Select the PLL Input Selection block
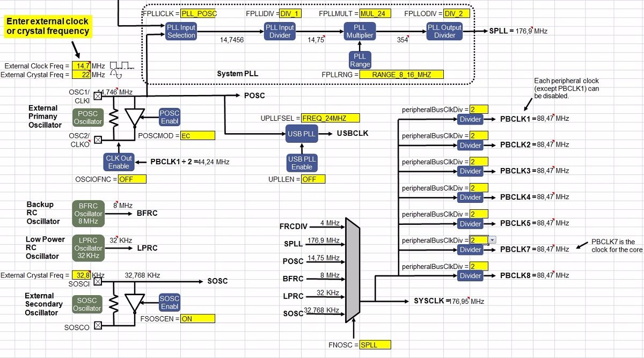This screenshot has width=644, height=358. pyautogui.click(x=181, y=31)
